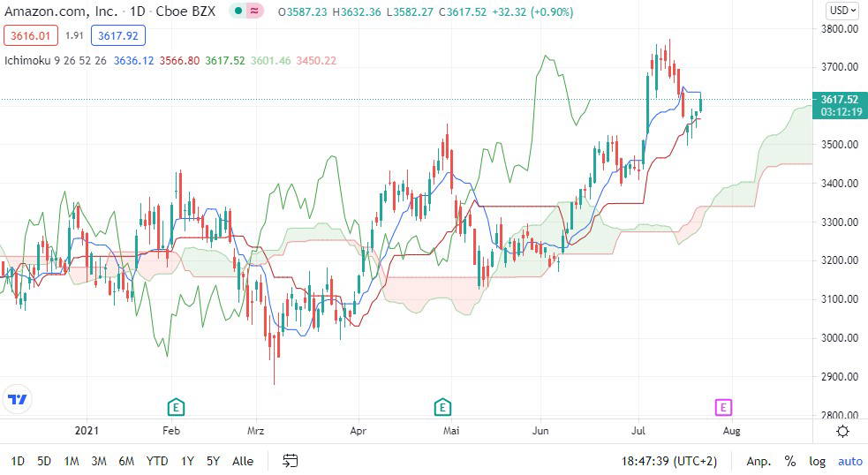868x475 pixels.
Task: Toggle percent scale mode
Action: 790,461
